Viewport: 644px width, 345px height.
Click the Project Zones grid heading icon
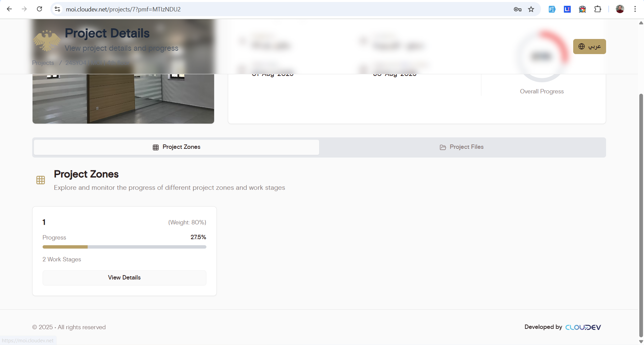[x=41, y=180]
